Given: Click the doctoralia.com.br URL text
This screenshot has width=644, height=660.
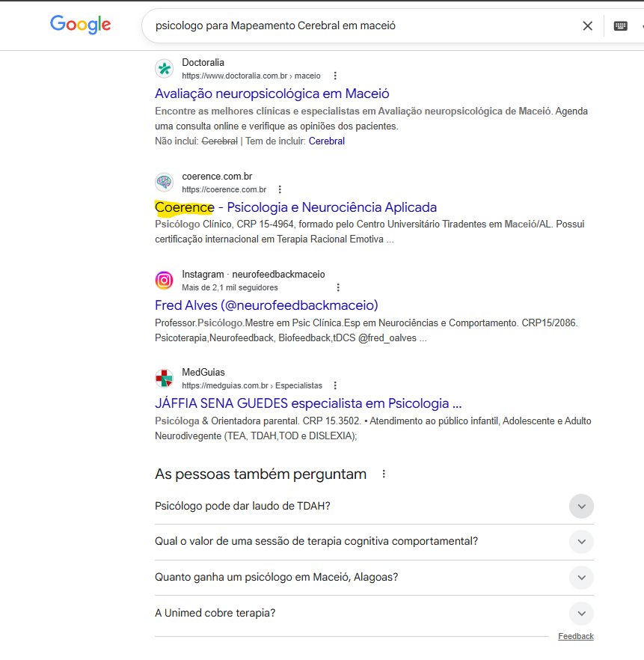Looking at the screenshot, I should point(251,76).
